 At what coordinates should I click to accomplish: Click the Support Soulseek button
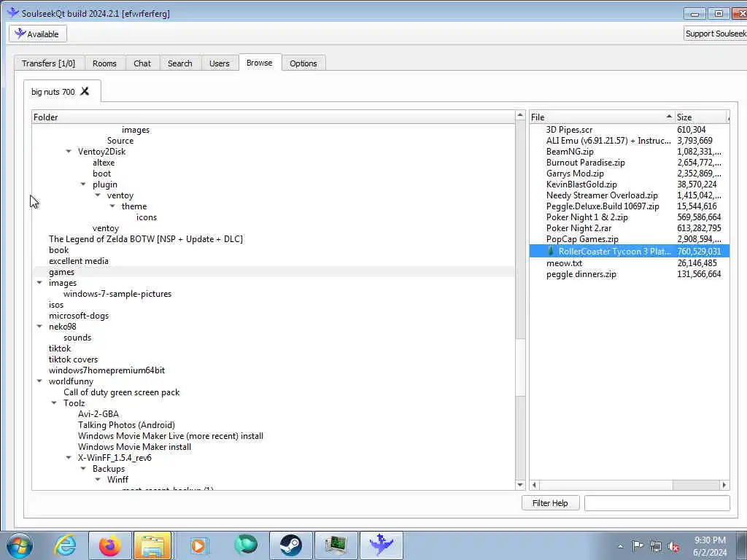(715, 34)
